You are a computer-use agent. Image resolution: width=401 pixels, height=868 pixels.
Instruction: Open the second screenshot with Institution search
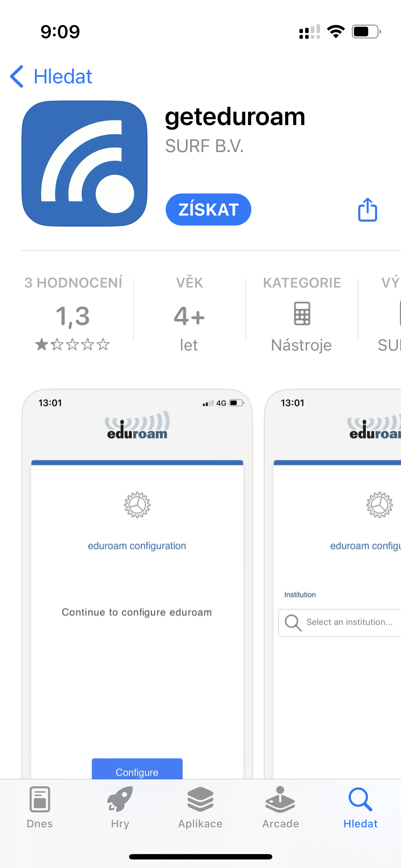click(x=333, y=584)
